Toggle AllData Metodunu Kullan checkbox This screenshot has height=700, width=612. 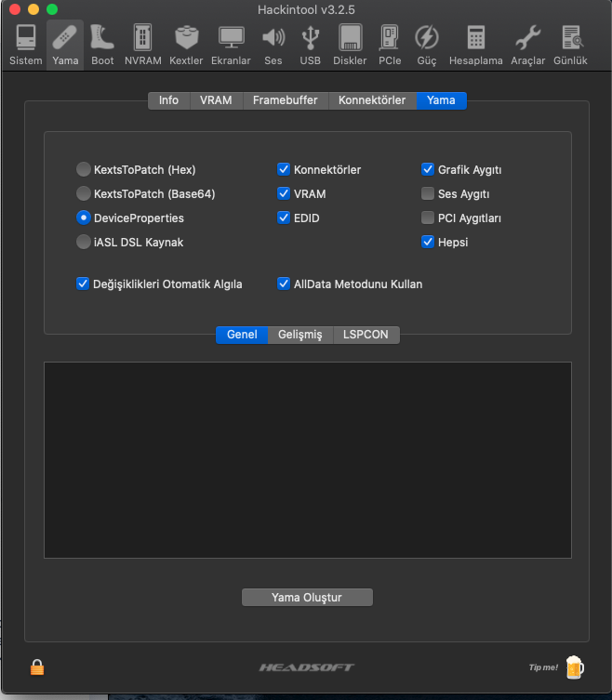(284, 284)
